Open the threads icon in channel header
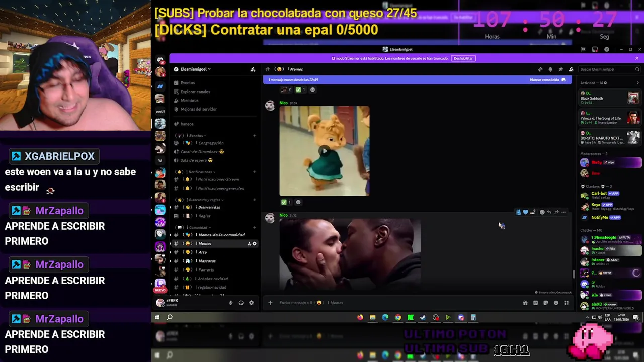The width and height of the screenshot is (644, 362). click(540, 69)
